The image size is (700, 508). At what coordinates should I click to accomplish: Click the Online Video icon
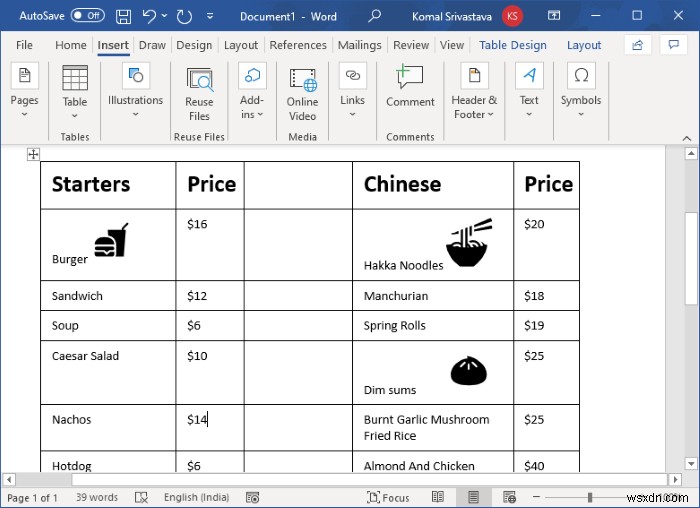point(303,79)
